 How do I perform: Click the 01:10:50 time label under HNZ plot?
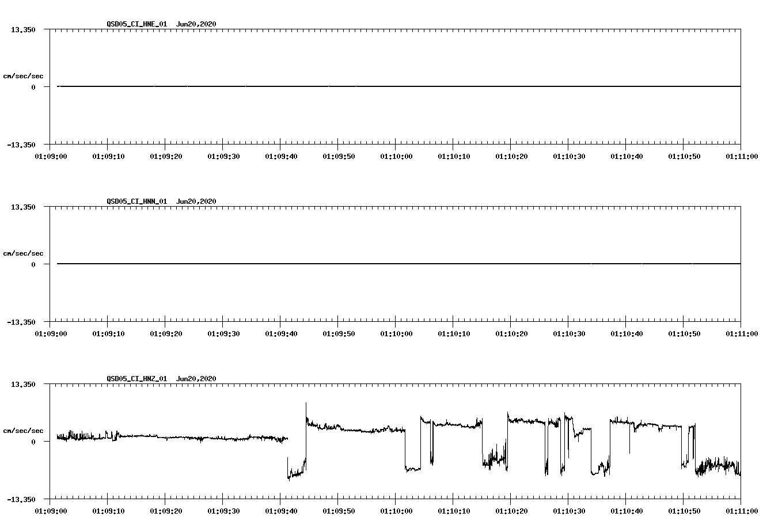(x=684, y=511)
